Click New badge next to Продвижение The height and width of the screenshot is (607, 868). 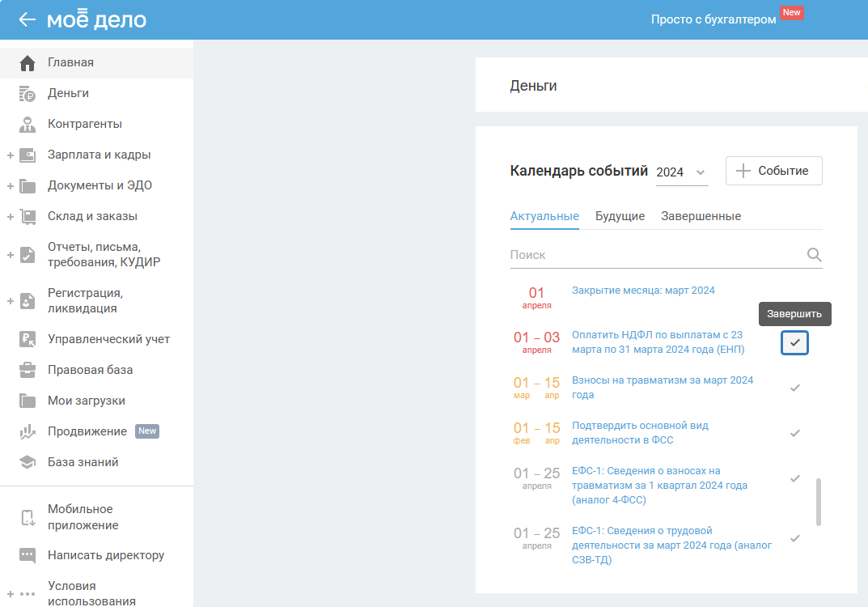147,431
